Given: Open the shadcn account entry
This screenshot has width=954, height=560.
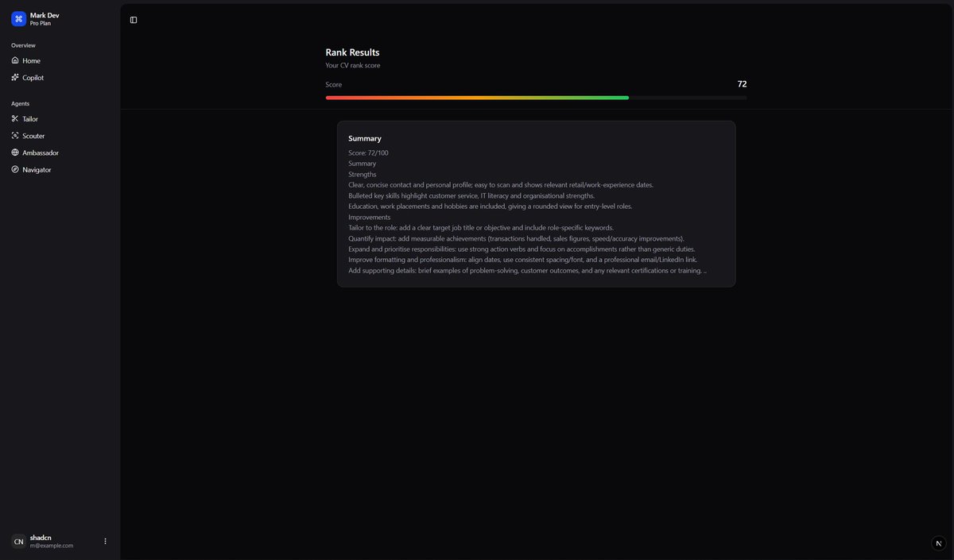Looking at the screenshot, I should click(x=48, y=541).
